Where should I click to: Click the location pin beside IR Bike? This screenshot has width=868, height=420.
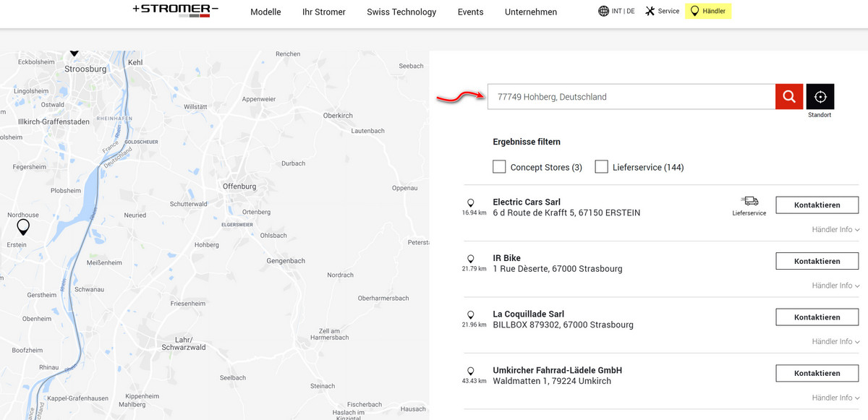(470, 259)
